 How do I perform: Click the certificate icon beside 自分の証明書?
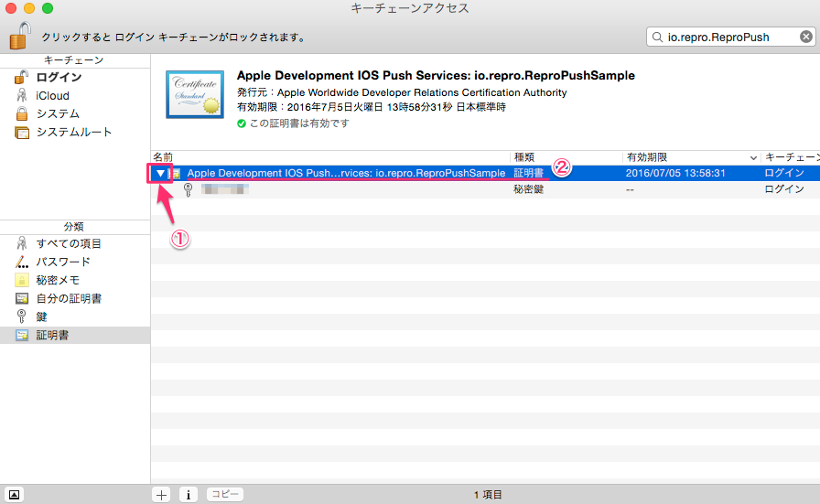tap(21, 298)
